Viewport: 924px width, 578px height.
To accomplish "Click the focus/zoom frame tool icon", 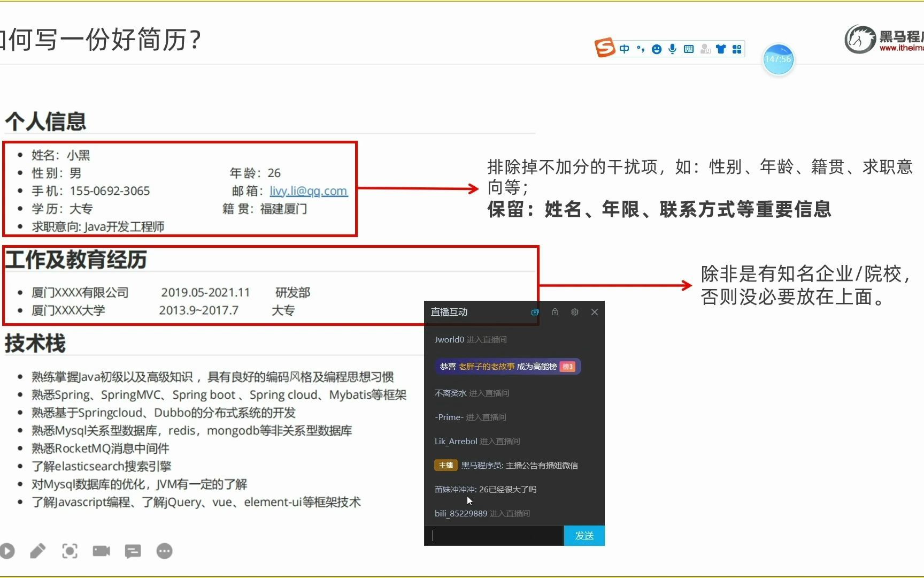I will pos(70,551).
